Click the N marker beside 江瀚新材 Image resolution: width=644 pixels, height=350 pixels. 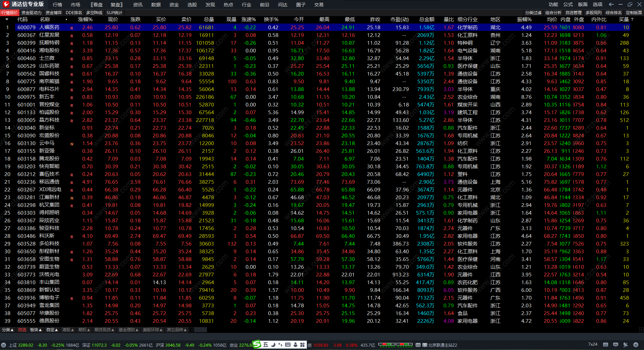click(72, 198)
